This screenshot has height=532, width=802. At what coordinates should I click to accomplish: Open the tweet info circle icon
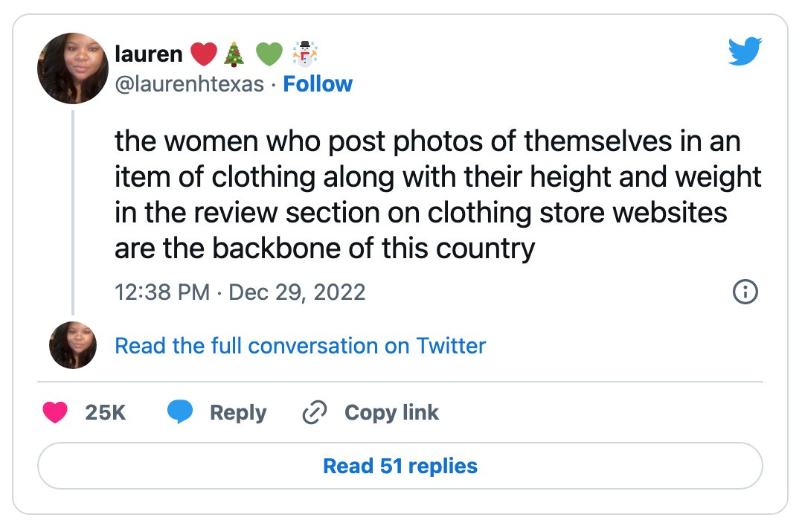point(745,292)
